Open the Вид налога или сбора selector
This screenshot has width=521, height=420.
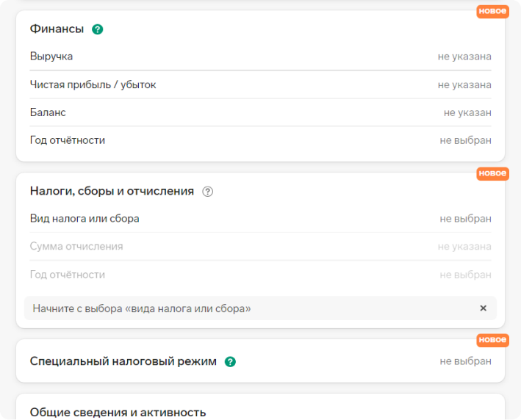pyautogui.click(x=465, y=219)
